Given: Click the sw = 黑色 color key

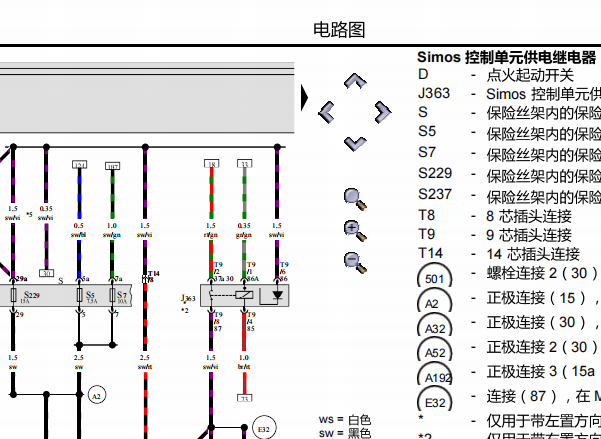Looking at the screenshot, I should [345, 433].
